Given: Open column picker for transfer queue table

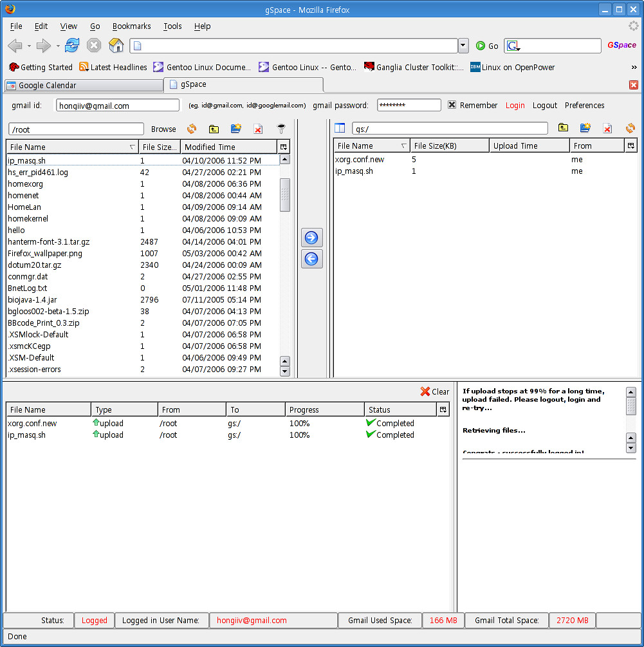Looking at the screenshot, I should [443, 409].
